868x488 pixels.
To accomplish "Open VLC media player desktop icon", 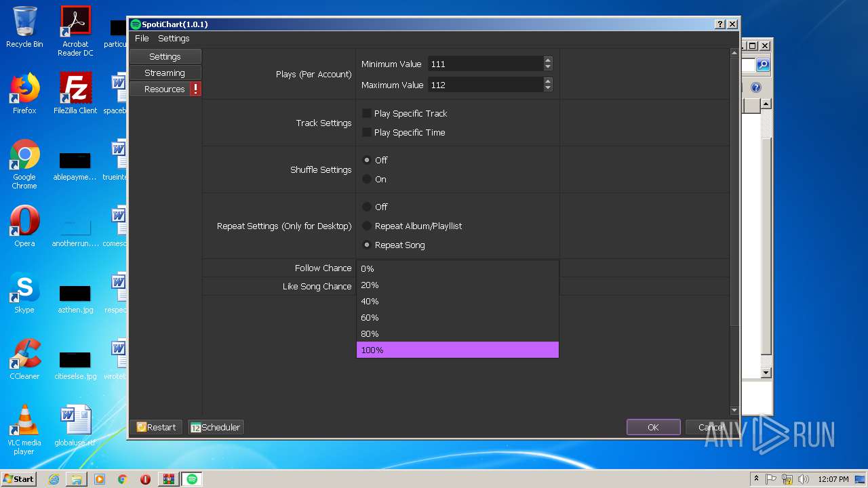I will coord(24,430).
